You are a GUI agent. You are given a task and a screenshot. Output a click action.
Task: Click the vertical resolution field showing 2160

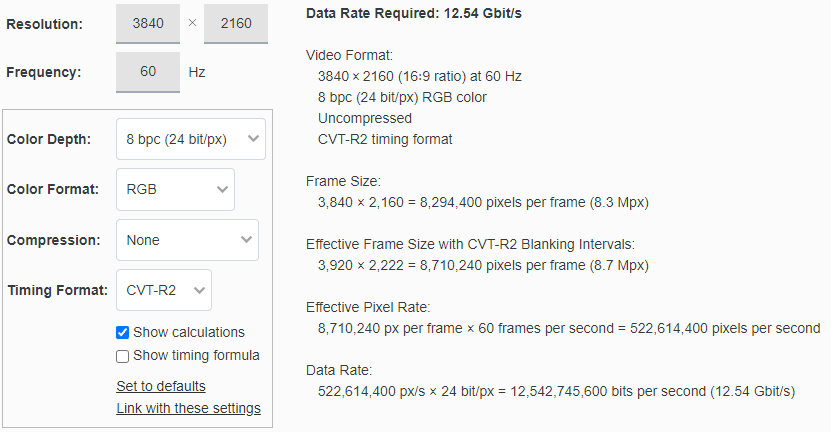[x=235, y=23]
